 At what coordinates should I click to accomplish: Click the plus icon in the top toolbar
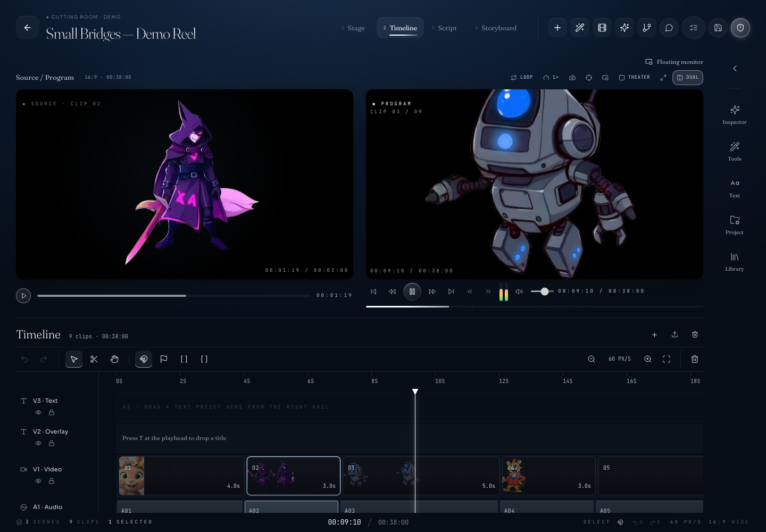[x=557, y=28]
